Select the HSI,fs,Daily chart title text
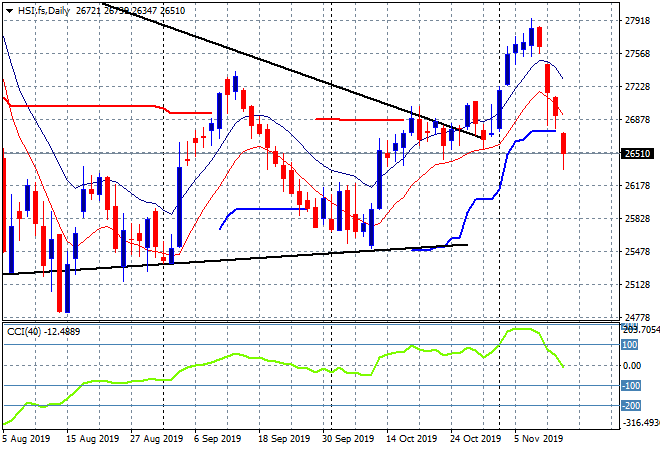 tap(44, 11)
